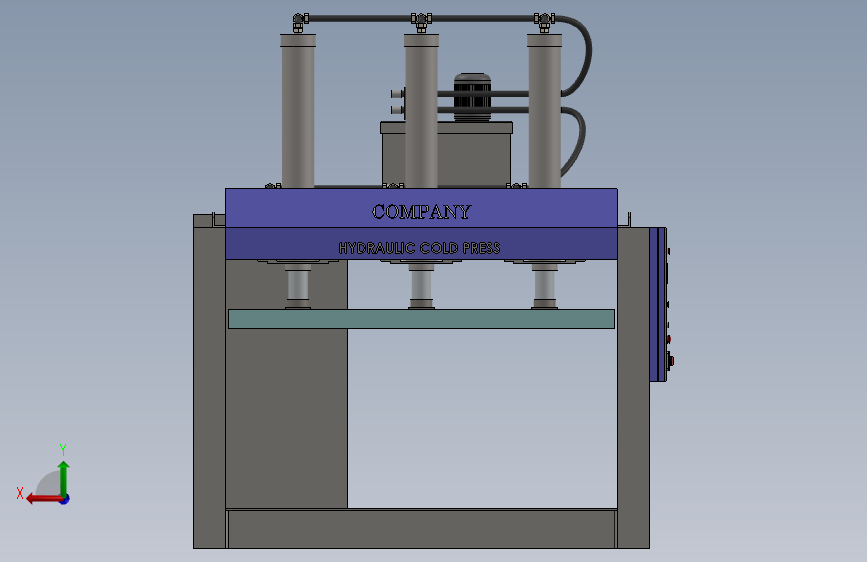The width and height of the screenshot is (867, 562).
Task: Select the top horizontal black hose
Action: [x=421, y=19]
